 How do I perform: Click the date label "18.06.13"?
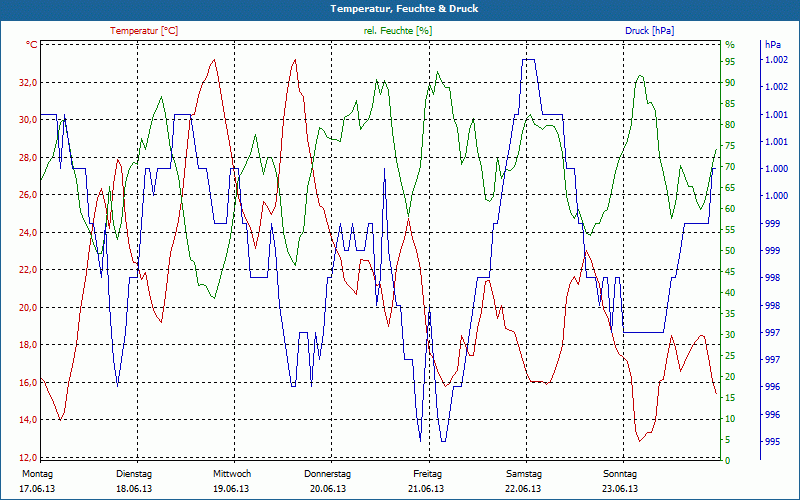pos(134,489)
